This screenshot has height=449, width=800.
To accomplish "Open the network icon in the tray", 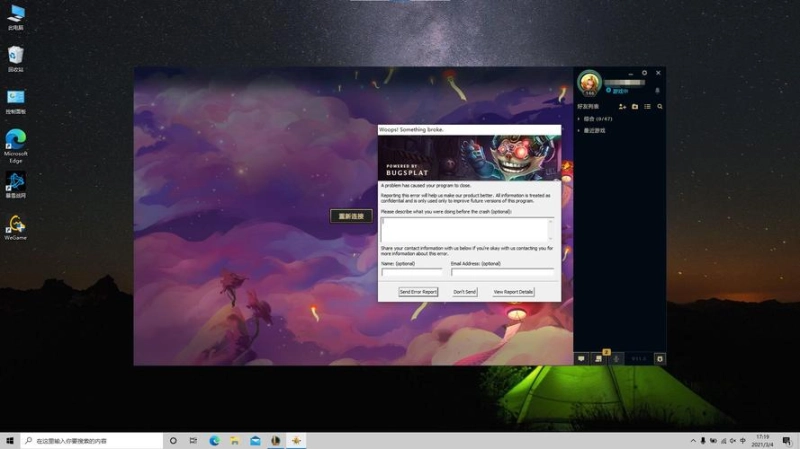I will coord(723,441).
